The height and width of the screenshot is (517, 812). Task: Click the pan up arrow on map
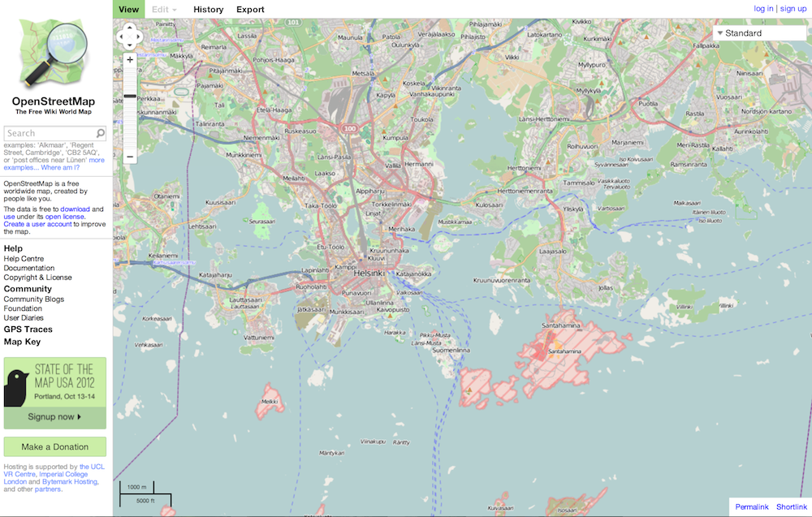coord(130,28)
